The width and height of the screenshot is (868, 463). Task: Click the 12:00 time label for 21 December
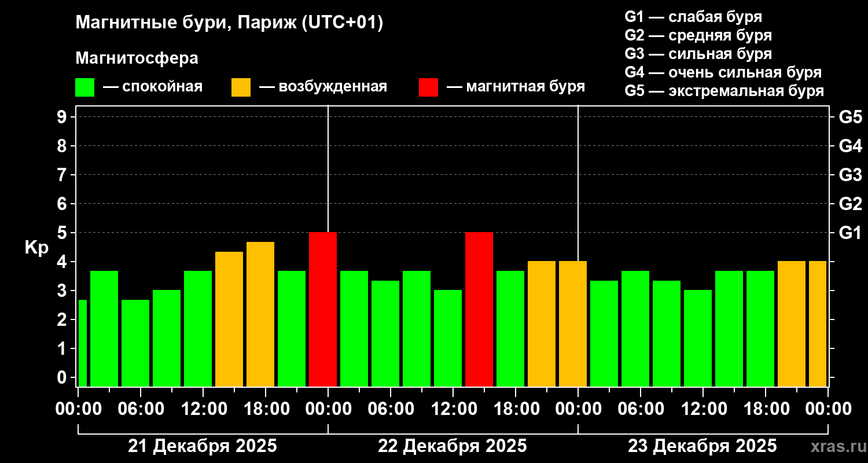(x=203, y=409)
